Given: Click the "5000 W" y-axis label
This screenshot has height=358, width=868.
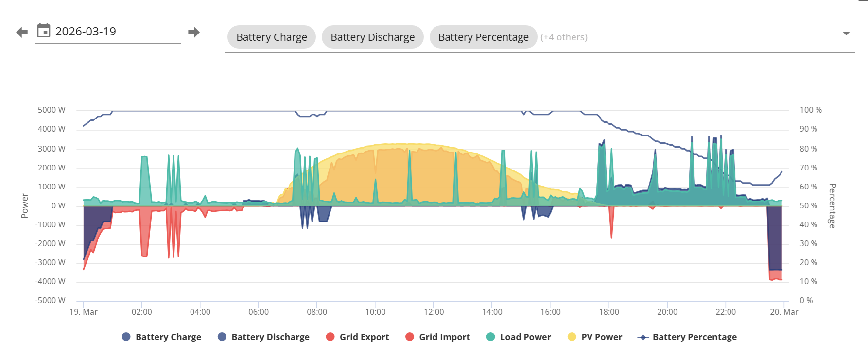Looking at the screenshot, I should click(52, 110).
